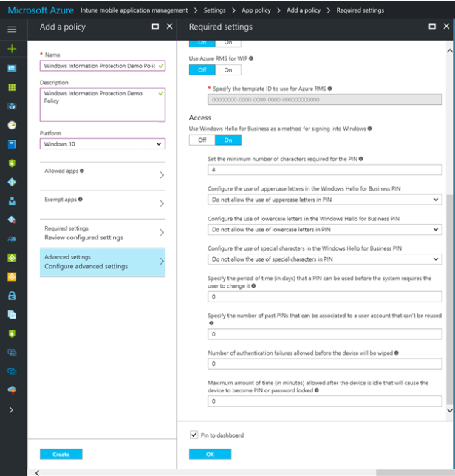This screenshot has width=455, height=476.
Task: Maximize the Required settings blade
Action: [x=434, y=27]
